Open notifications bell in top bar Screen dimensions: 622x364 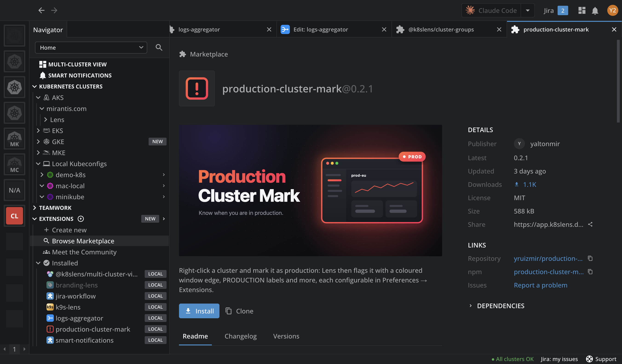[595, 11]
